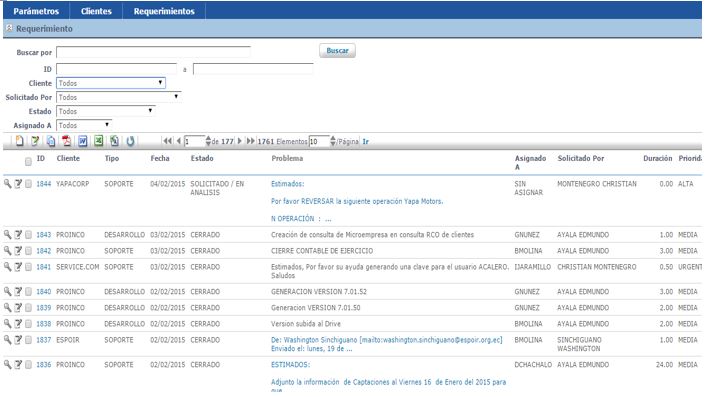The image size is (714, 397).
Task: Sort by the Cliente column header
Action: point(68,158)
